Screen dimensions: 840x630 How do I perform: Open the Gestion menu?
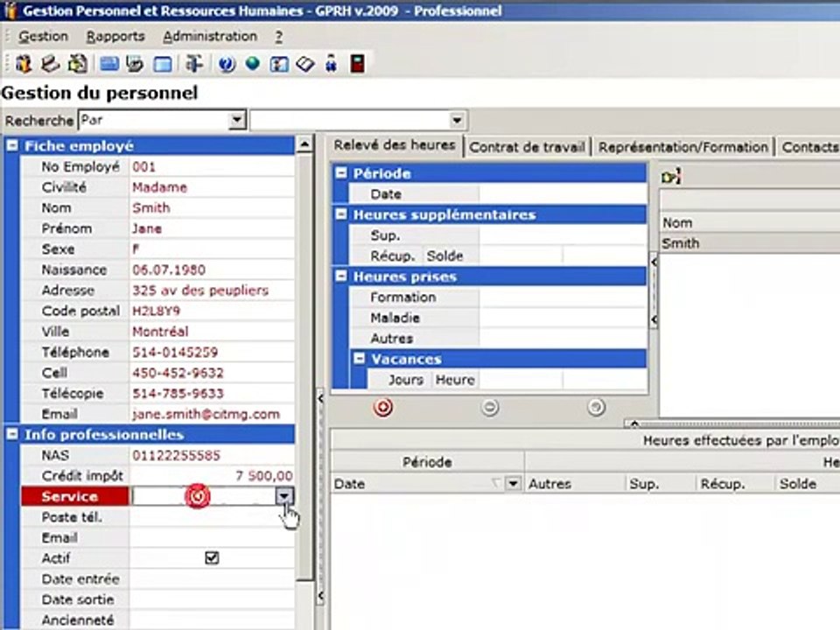[44, 37]
